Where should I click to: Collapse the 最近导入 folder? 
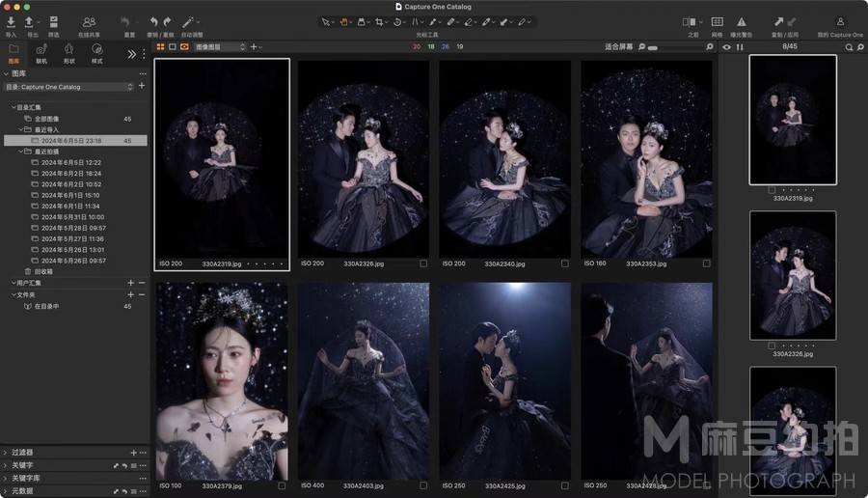21,129
